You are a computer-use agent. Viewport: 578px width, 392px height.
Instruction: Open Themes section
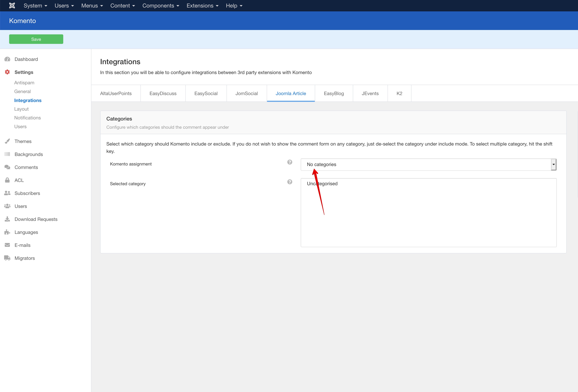pyautogui.click(x=23, y=141)
